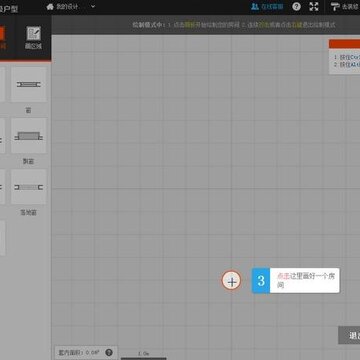Select the notepad-and-pencil drawing tool tab

[33, 38]
